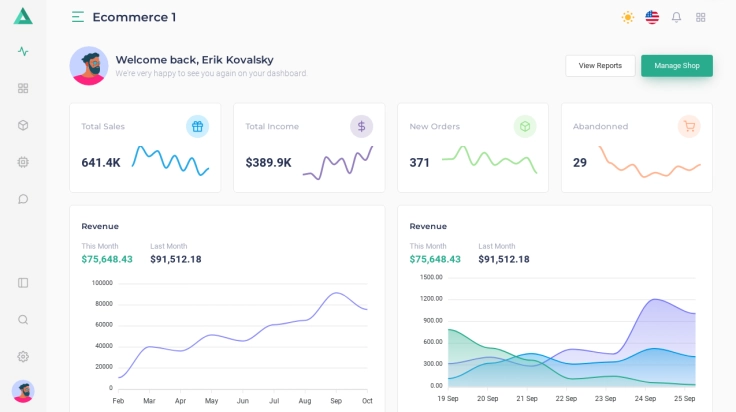Click the Manage Shop button

[677, 66]
